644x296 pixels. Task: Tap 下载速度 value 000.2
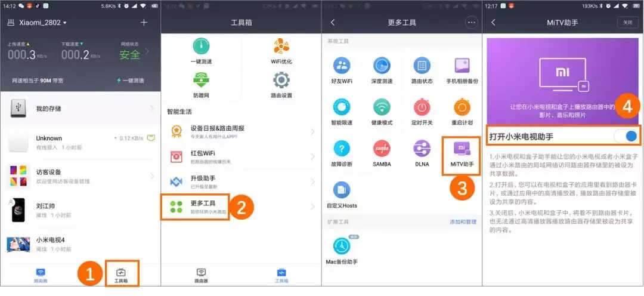tap(75, 55)
